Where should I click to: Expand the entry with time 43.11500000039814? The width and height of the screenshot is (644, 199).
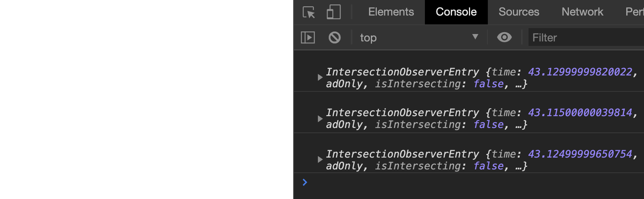point(320,119)
